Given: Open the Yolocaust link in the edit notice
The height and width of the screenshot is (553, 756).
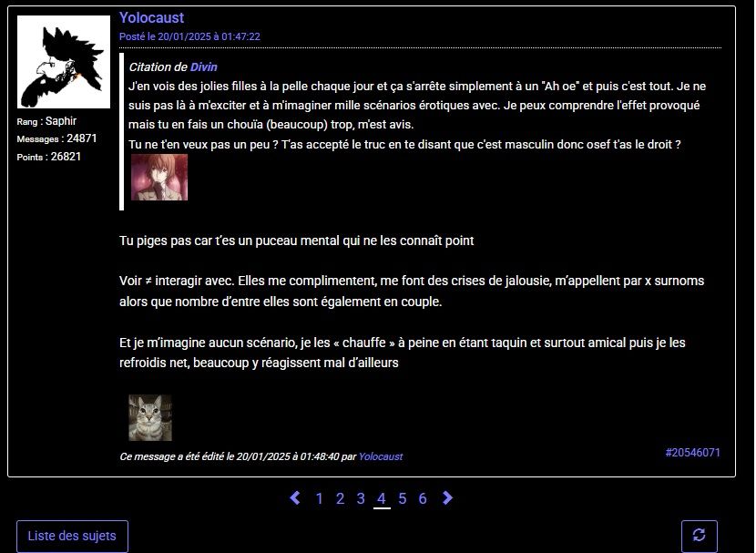Looking at the screenshot, I should click(381, 456).
